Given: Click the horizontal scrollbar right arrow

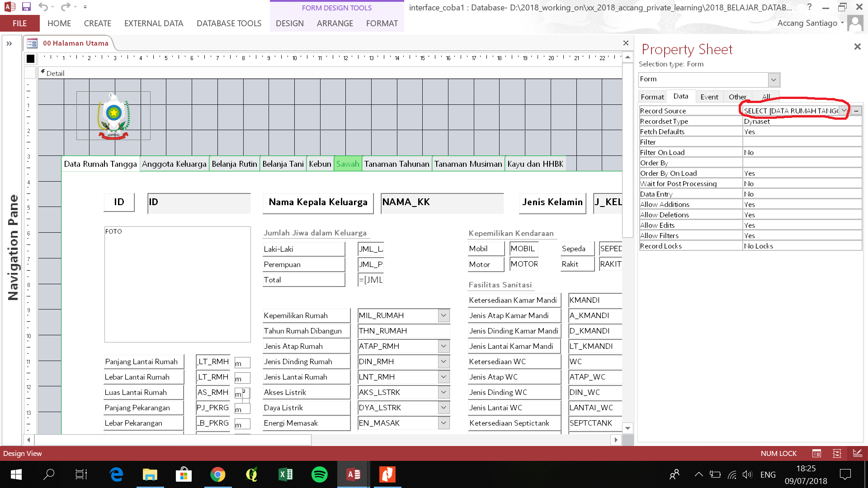Looking at the screenshot, I should pyautogui.click(x=616, y=440).
